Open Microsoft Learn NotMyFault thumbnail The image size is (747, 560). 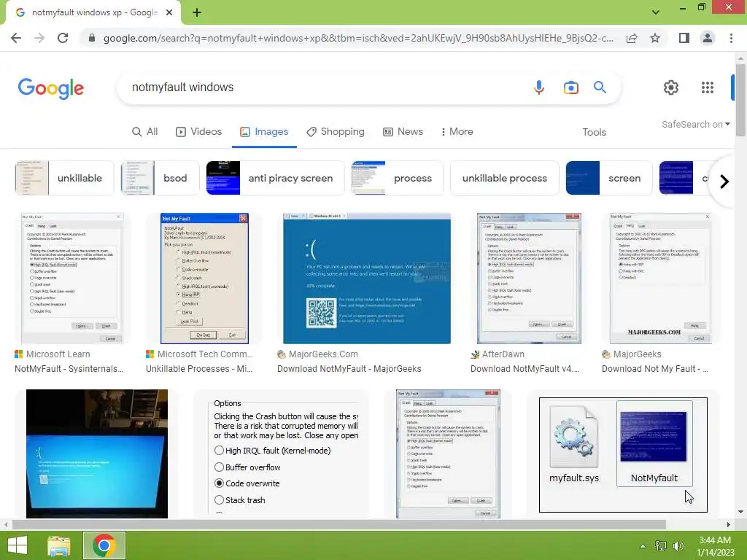tap(71, 278)
